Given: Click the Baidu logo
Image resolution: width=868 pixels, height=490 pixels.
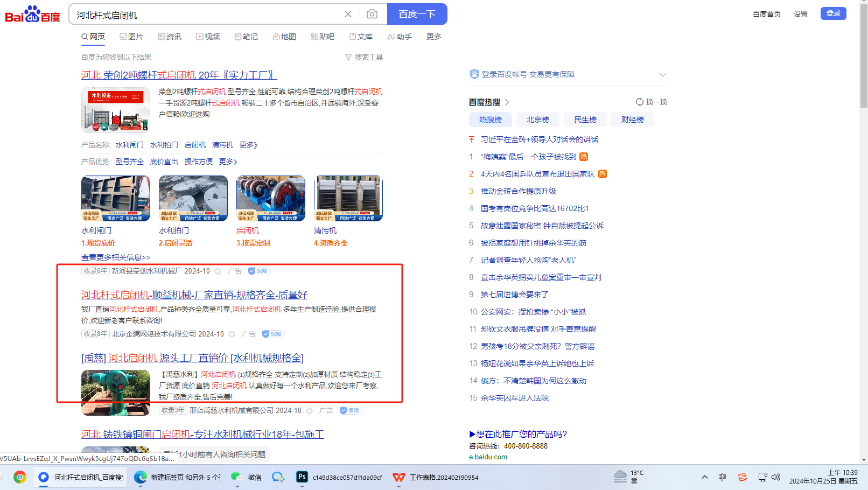Looking at the screenshot, I should pyautogui.click(x=32, y=15).
